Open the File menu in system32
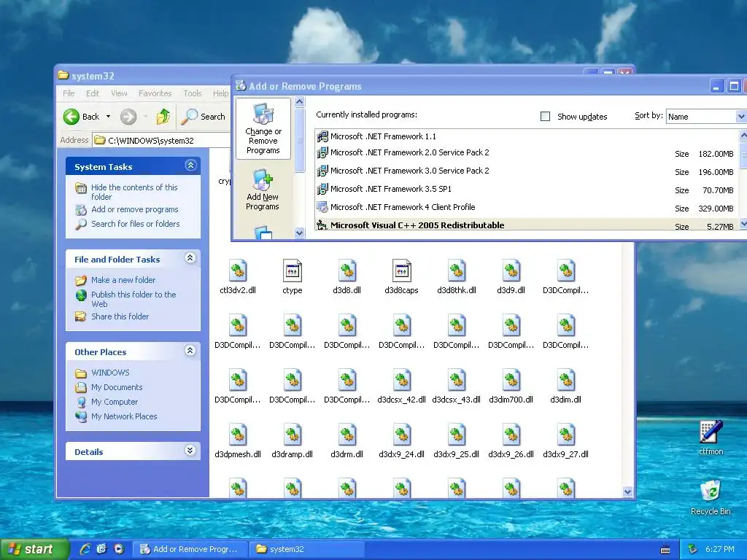Image resolution: width=747 pixels, height=560 pixels. point(69,93)
